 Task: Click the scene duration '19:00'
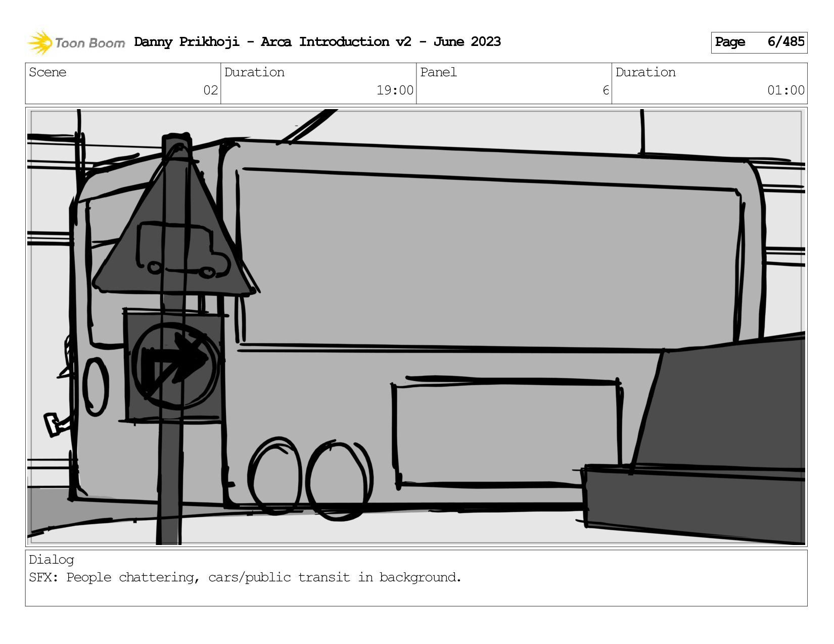(x=395, y=90)
